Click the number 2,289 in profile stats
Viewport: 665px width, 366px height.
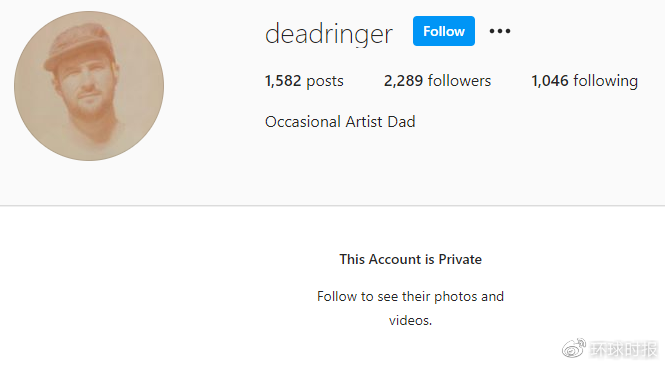coord(403,81)
